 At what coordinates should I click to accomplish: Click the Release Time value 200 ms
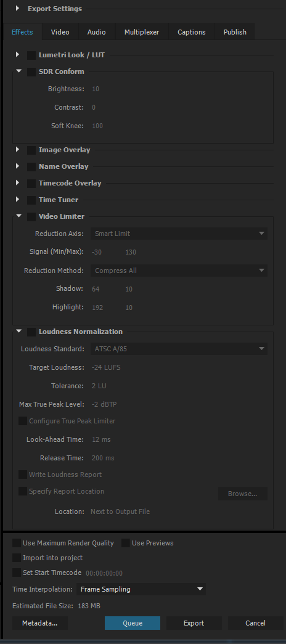[x=103, y=458]
